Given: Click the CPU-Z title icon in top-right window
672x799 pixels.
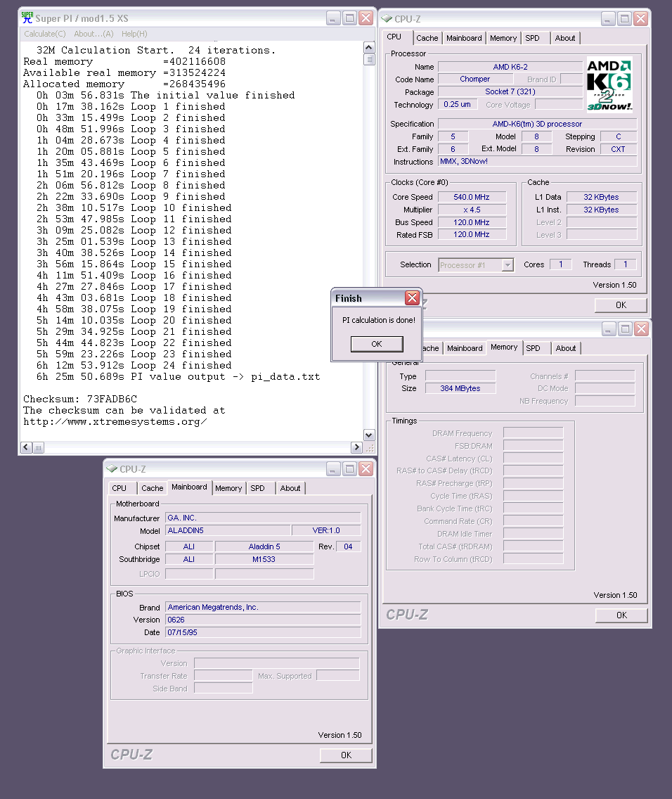Looking at the screenshot, I should point(387,19).
